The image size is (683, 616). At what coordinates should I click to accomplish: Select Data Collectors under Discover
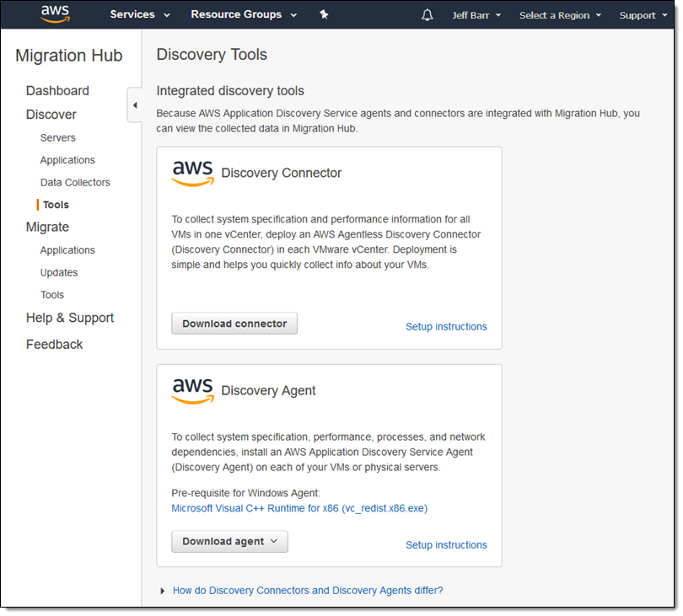(x=75, y=183)
